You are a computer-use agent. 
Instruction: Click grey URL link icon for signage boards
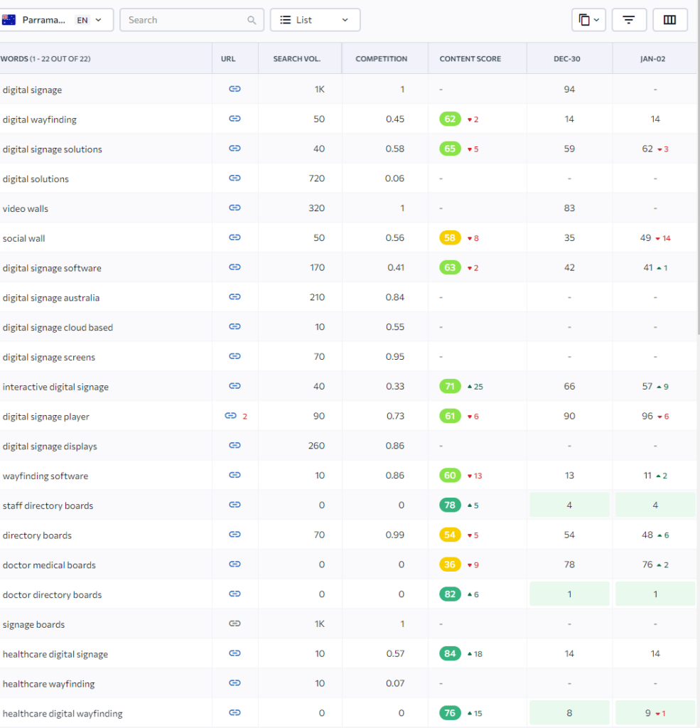pyautogui.click(x=235, y=624)
